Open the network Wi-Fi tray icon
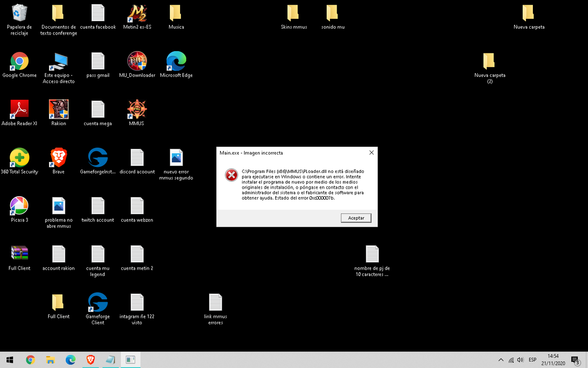588x368 pixels. (511, 360)
